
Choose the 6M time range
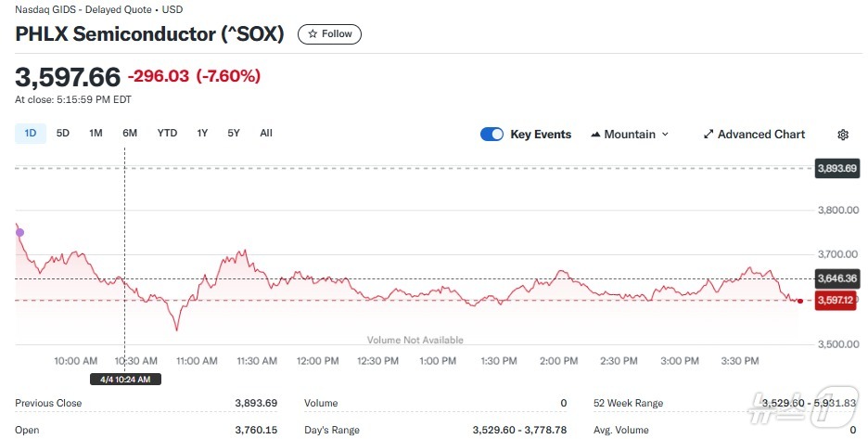tap(130, 134)
